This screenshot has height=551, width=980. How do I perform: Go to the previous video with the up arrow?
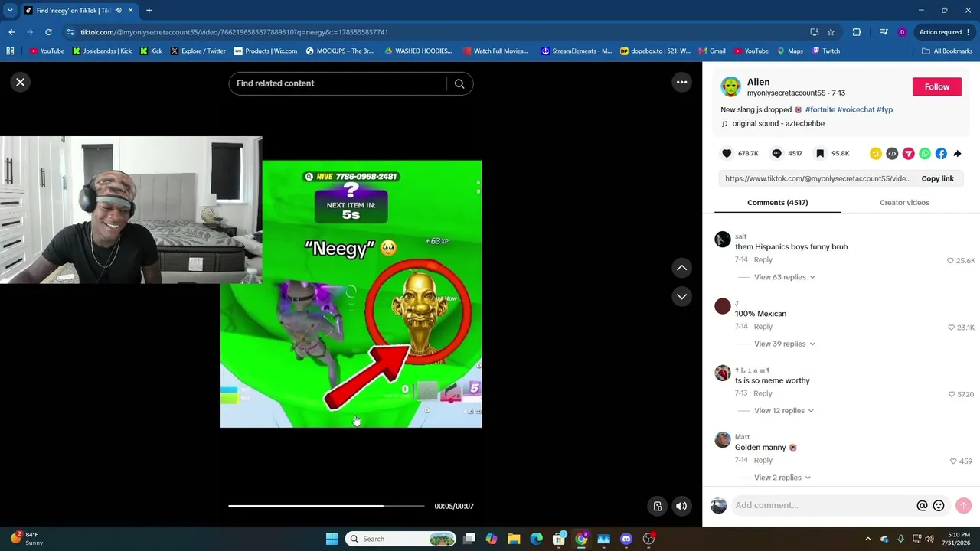tap(681, 268)
